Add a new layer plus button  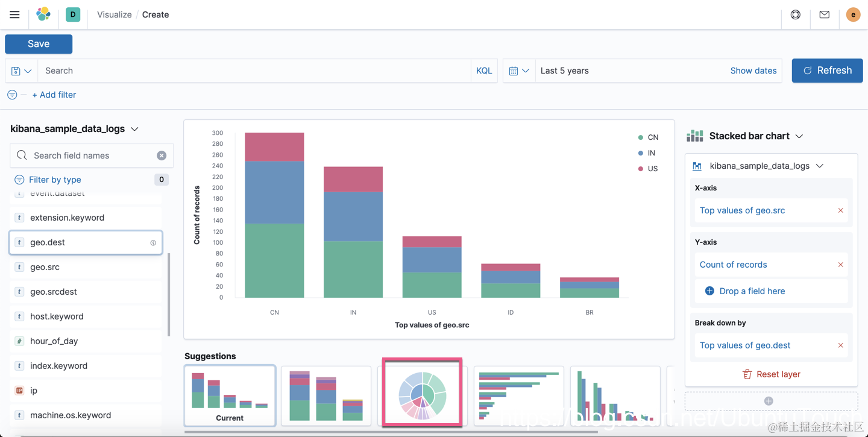pyautogui.click(x=771, y=401)
